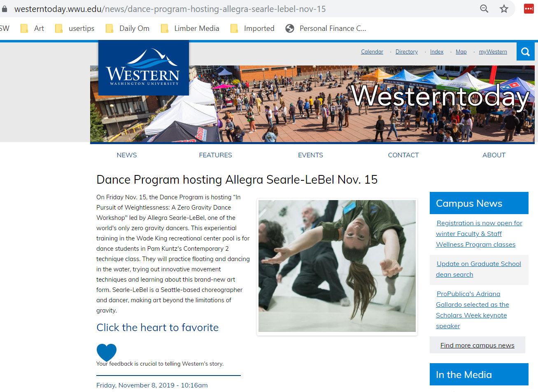The width and height of the screenshot is (538, 392).
Task: Click the browser address bar URL
Action: pyautogui.click(x=170, y=9)
